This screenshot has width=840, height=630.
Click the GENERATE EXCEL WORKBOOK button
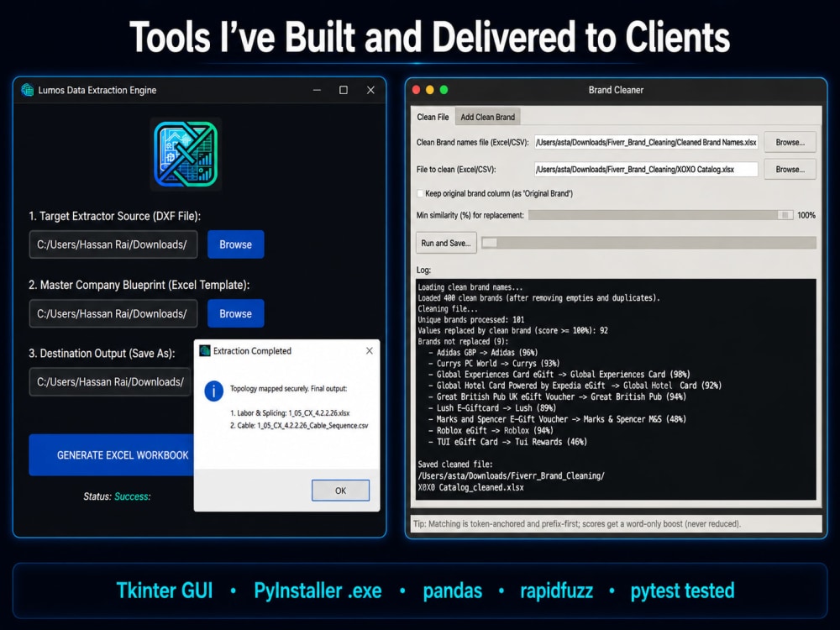[112, 454]
